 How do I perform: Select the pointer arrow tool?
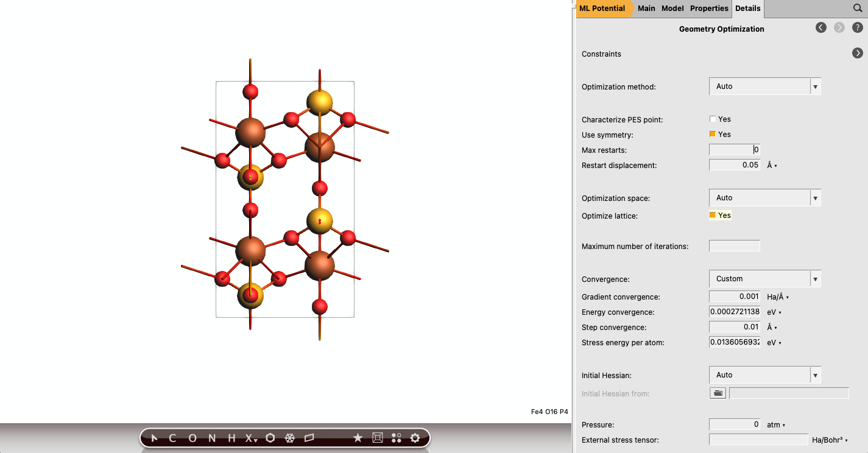click(x=154, y=438)
